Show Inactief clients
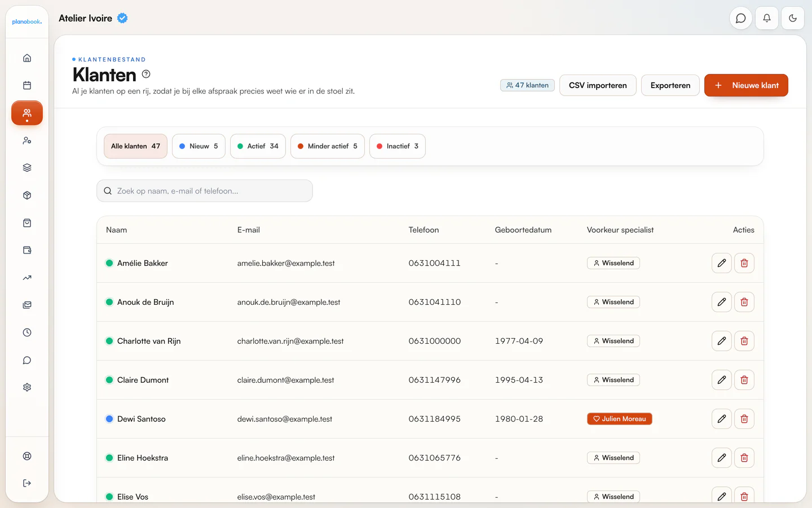This screenshot has width=812, height=508. (x=398, y=146)
